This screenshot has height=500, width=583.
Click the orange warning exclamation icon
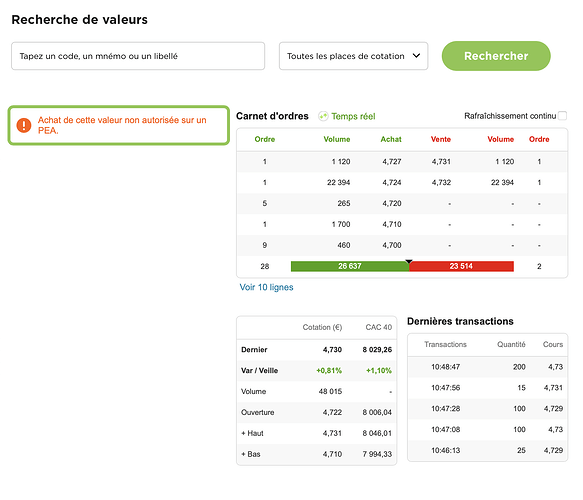24,125
